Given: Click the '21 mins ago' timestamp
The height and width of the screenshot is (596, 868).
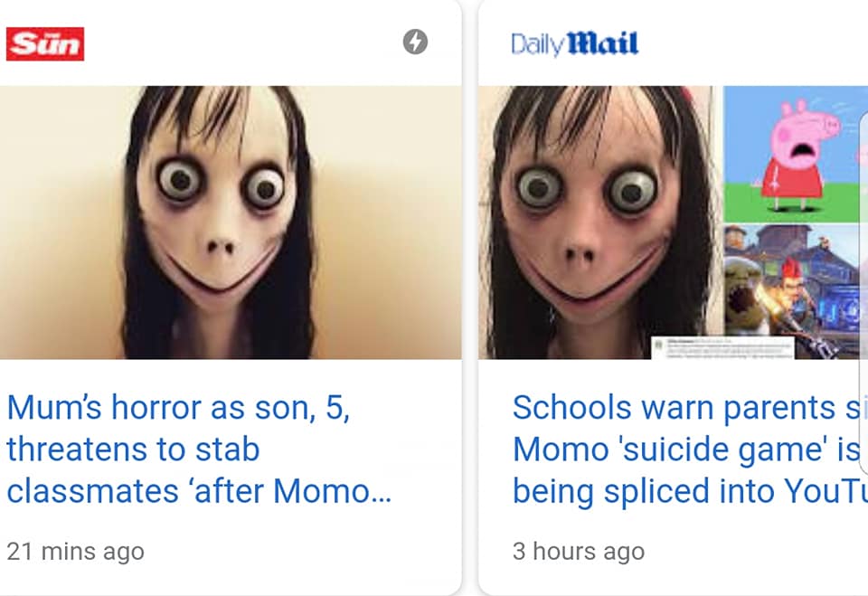Looking at the screenshot, I should 75,551.
